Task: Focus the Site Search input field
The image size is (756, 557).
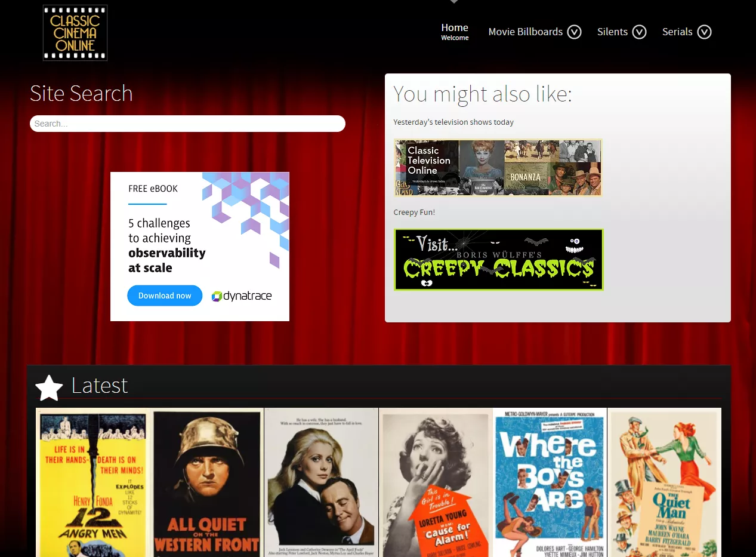Action: [x=187, y=124]
